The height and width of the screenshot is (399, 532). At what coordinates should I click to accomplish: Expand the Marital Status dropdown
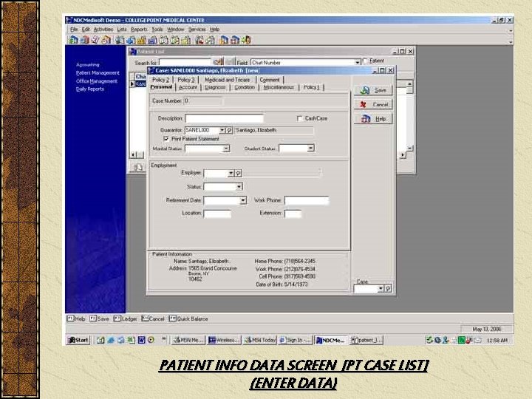click(226, 149)
